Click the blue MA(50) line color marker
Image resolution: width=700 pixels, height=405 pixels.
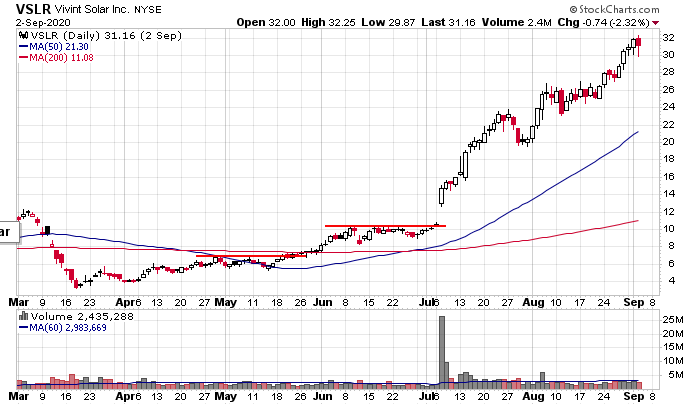click(23, 46)
